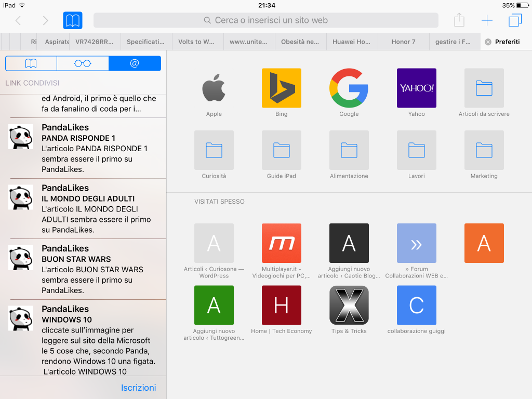This screenshot has width=532, height=399.
Task: Open the Google favorite
Action: [349, 92]
